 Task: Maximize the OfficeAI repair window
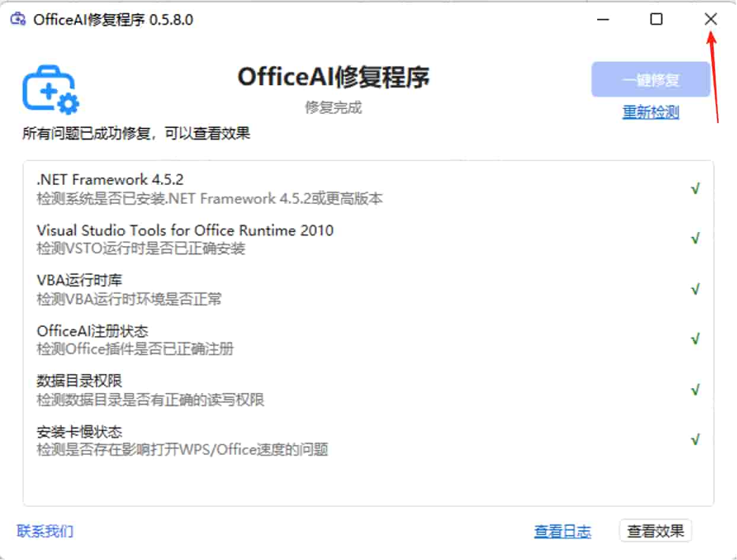coord(656,20)
